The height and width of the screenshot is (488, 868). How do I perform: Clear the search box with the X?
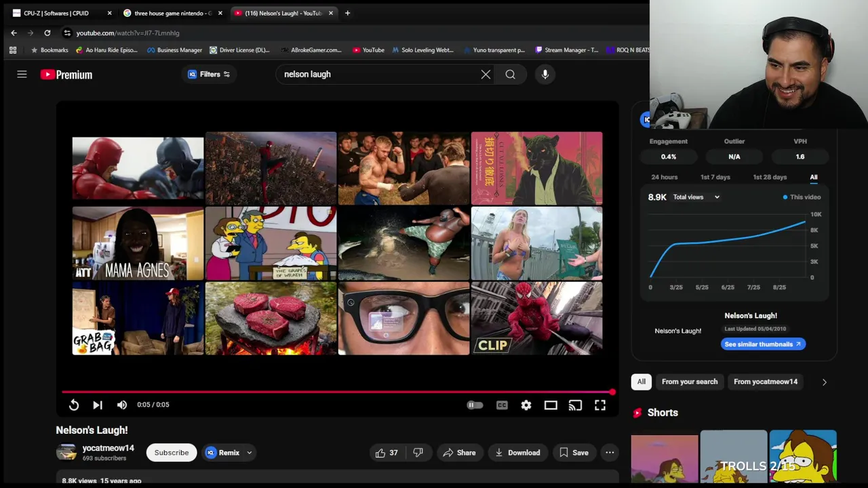pyautogui.click(x=486, y=75)
